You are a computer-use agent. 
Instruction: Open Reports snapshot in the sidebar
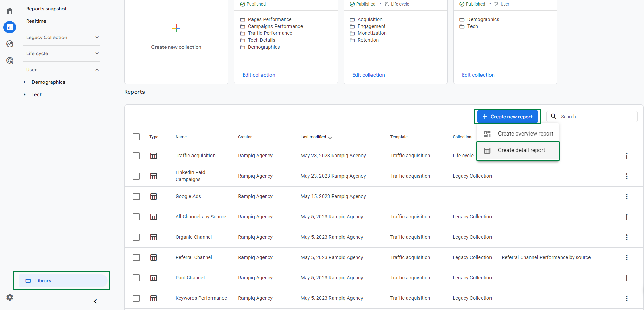coord(46,9)
